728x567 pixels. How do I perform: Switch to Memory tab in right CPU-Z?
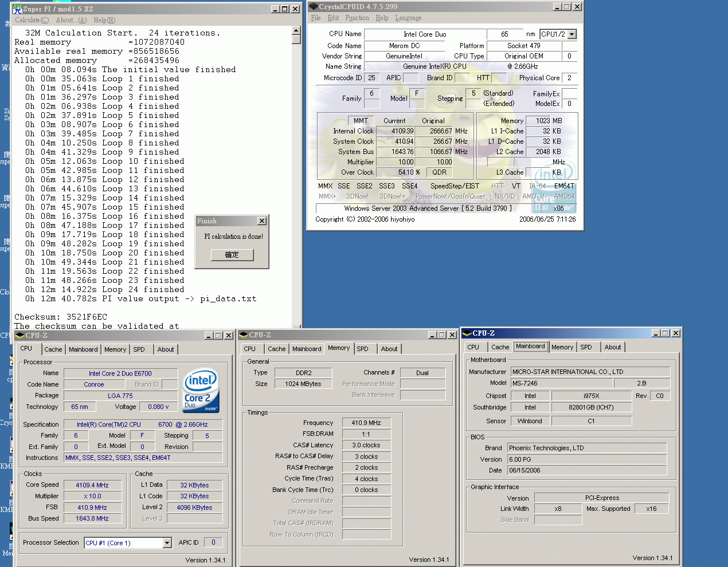(562, 347)
